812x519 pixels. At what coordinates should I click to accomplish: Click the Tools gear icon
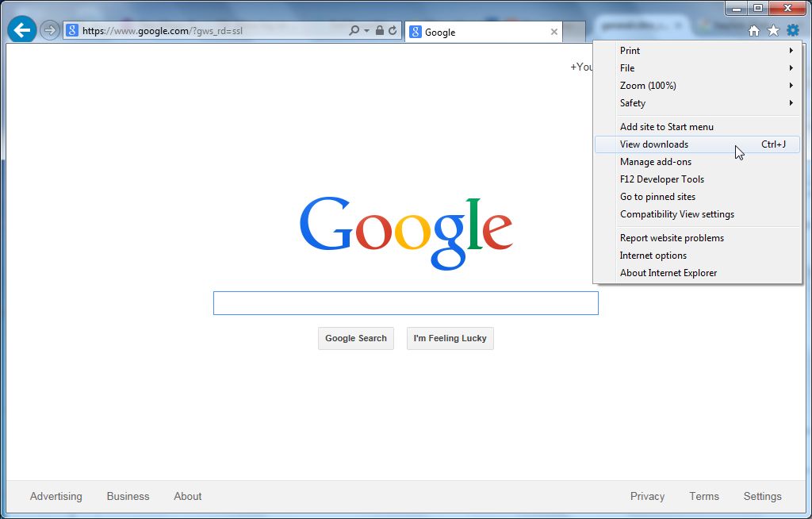coord(792,31)
